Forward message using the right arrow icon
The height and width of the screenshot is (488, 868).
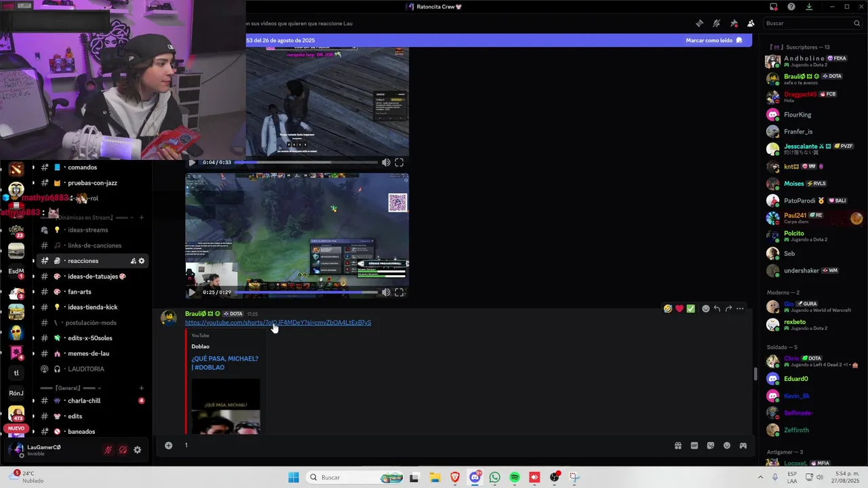coord(728,308)
